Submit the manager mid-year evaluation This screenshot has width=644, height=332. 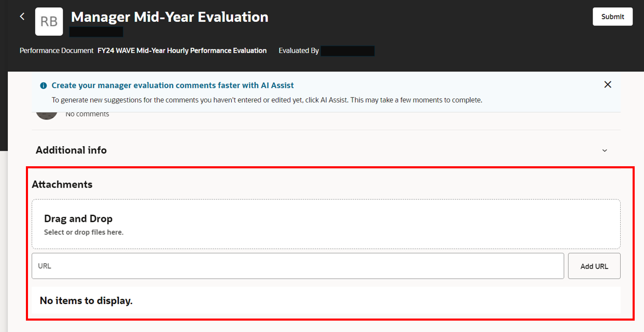(612, 16)
